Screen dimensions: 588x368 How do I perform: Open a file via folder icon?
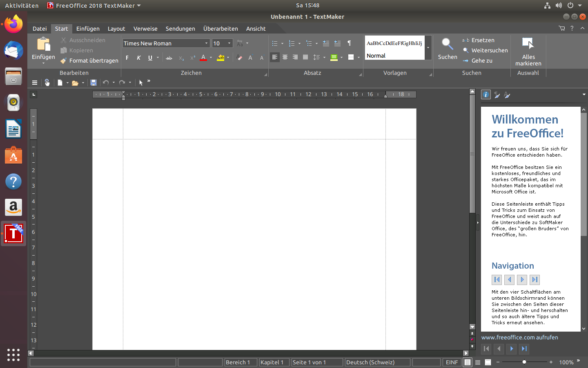(75, 83)
